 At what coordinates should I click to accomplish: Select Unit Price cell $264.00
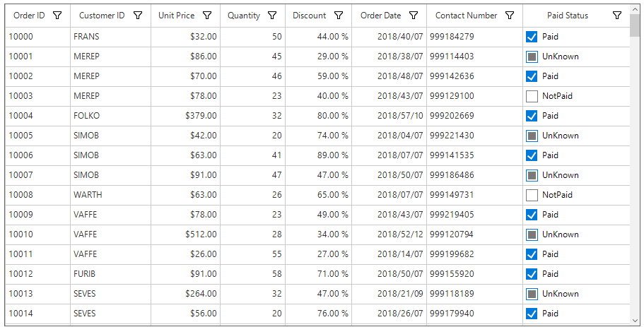tap(186, 294)
